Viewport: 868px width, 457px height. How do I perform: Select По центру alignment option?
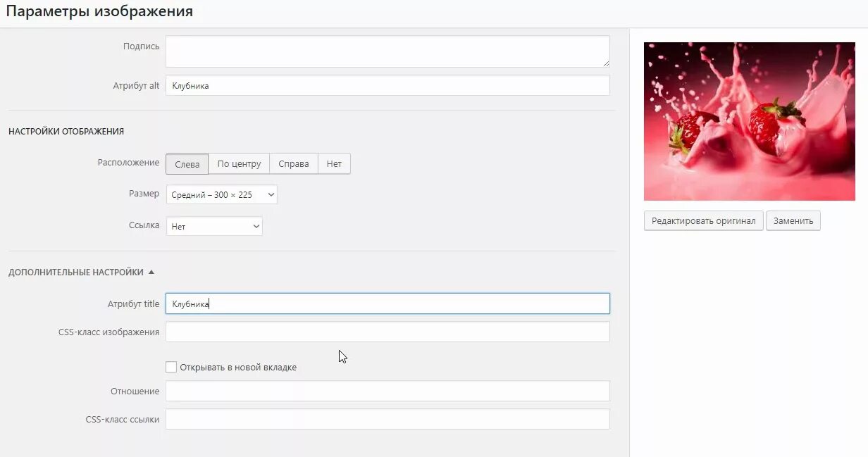click(239, 163)
